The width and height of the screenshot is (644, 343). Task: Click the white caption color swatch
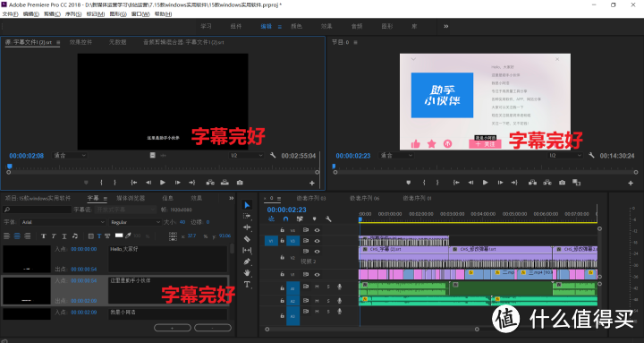click(x=119, y=236)
